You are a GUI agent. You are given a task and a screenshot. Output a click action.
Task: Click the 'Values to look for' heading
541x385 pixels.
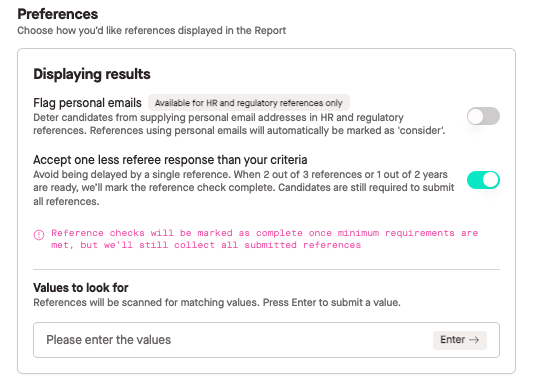point(81,288)
